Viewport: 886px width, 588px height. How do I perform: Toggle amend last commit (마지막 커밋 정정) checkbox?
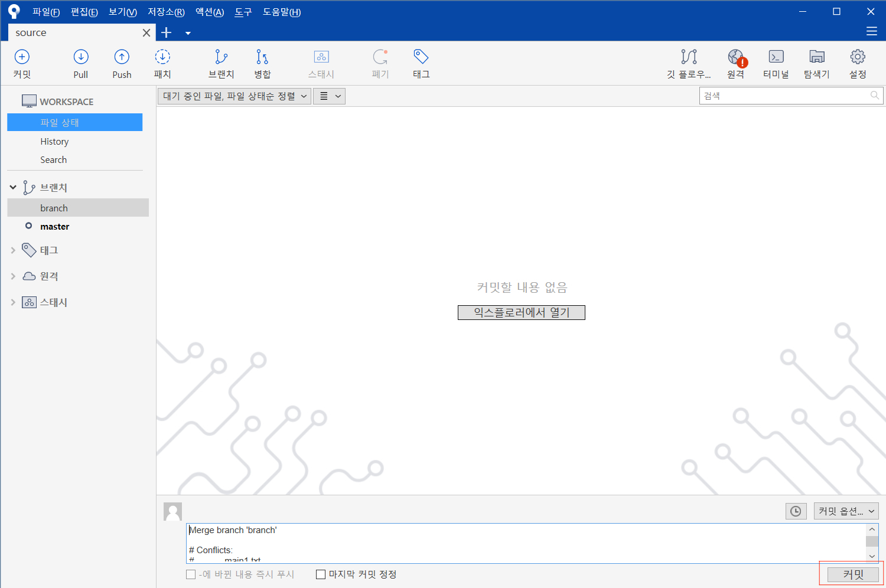[x=321, y=574]
